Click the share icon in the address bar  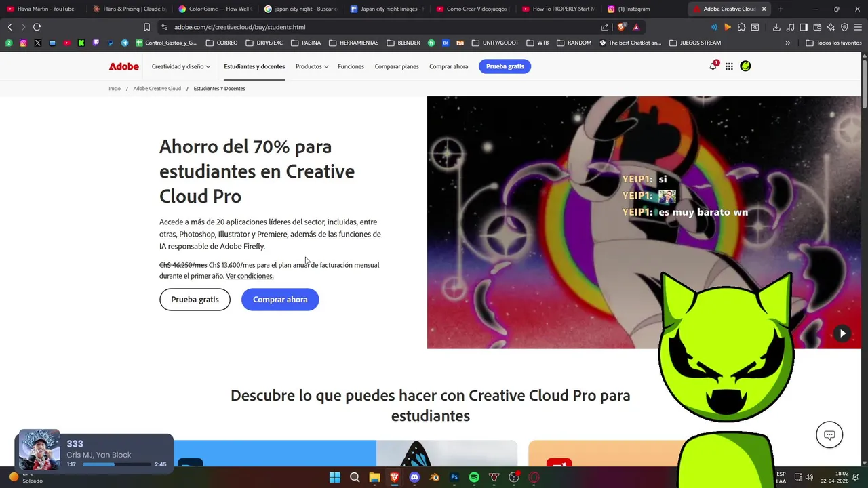[x=605, y=27]
